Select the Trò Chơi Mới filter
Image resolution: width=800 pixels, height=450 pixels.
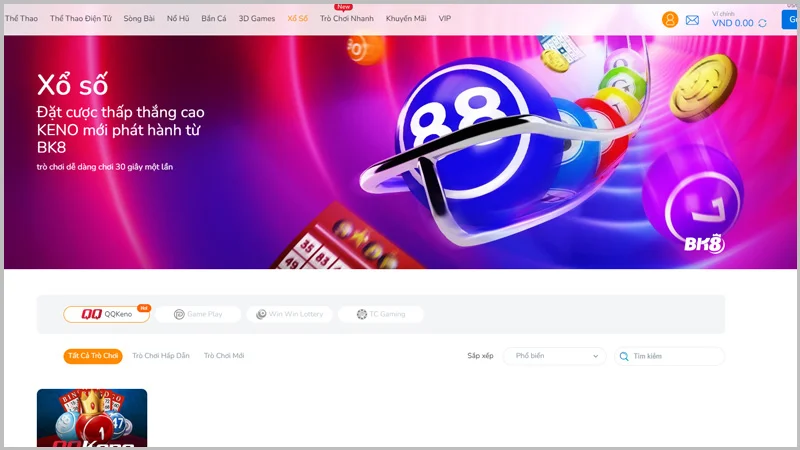[224, 356]
